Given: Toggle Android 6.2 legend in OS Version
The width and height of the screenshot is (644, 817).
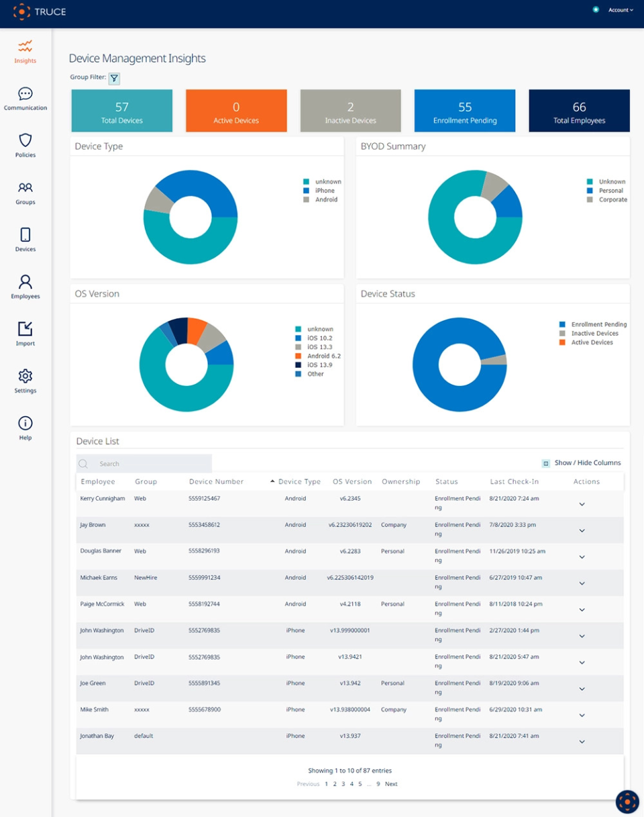Looking at the screenshot, I should tap(323, 356).
